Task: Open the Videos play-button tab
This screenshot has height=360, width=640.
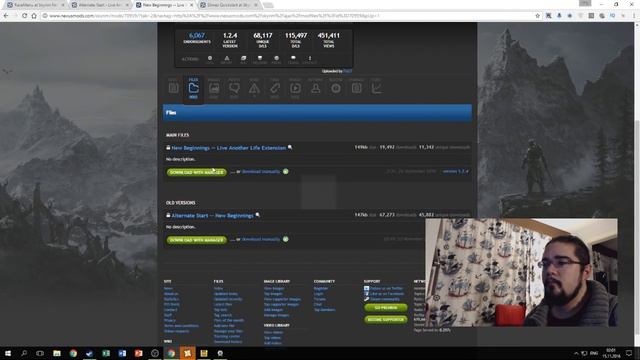Action: 295,88
